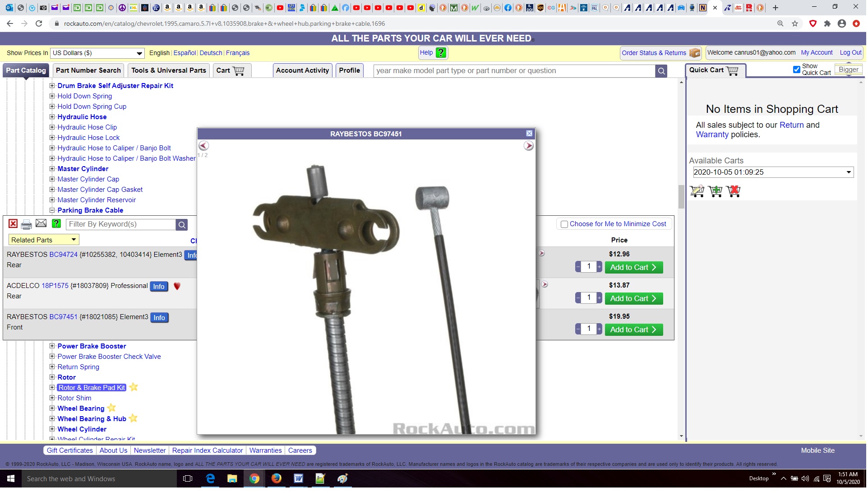Expand Power Brake Booster category

click(x=52, y=347)
